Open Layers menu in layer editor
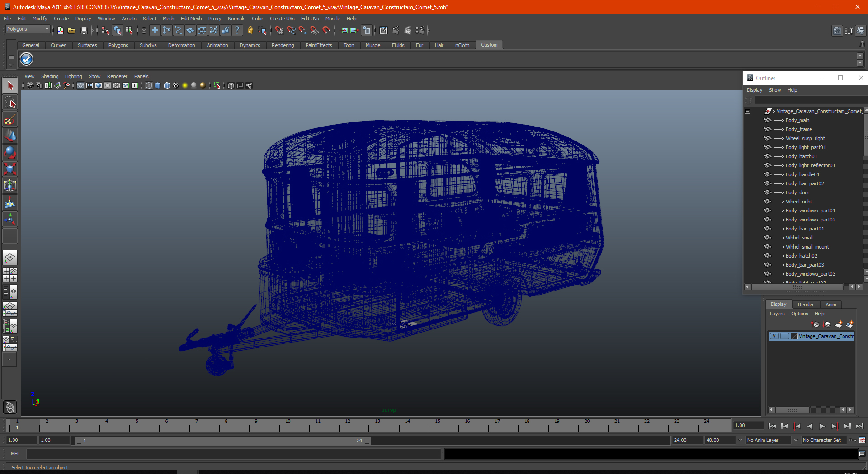This screenshot has height=474, width=868. pyautogui.click(x=777, y=314)
